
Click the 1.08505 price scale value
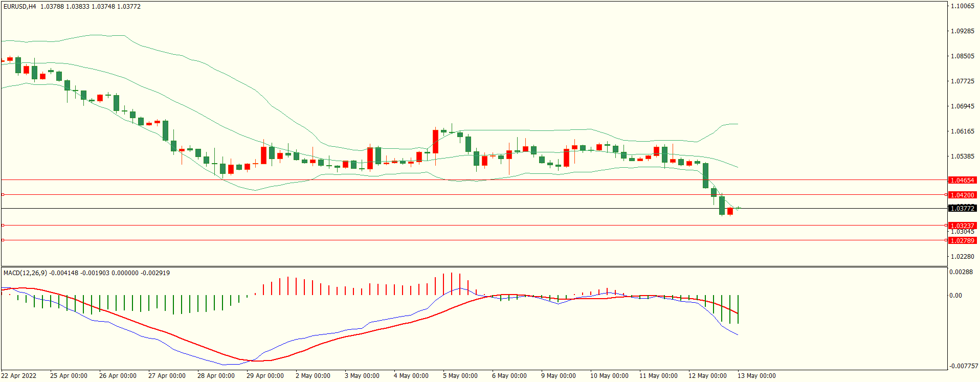point(962,56)
